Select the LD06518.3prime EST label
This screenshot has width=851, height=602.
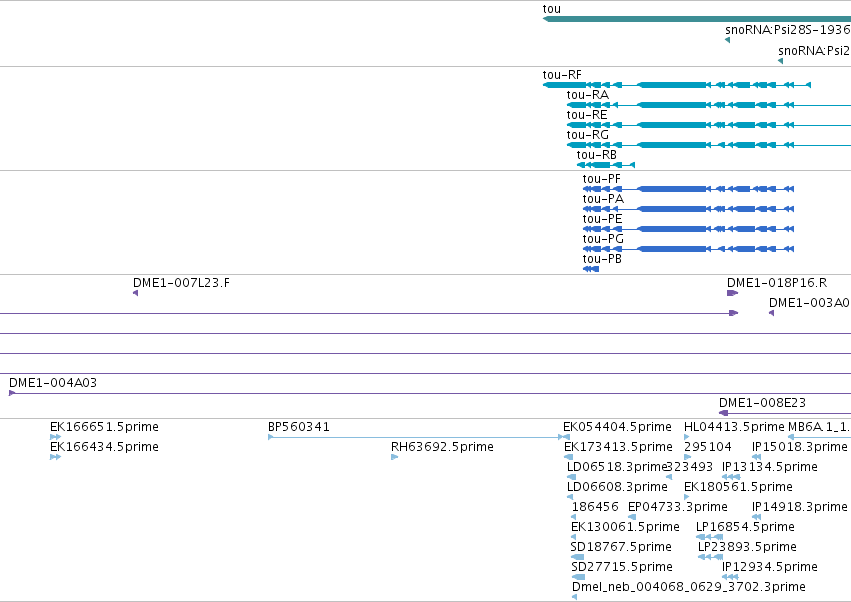617,467
